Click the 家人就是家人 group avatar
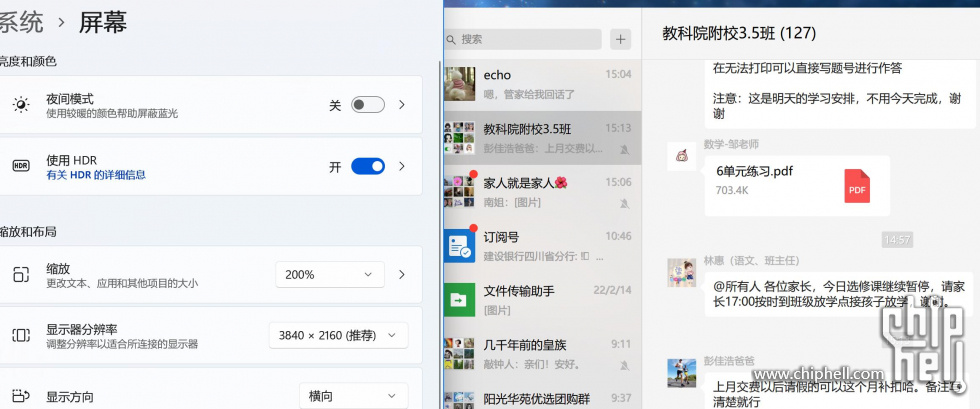 459,192
